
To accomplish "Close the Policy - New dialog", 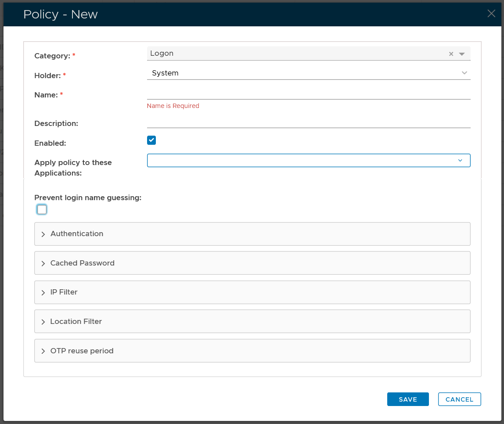I will click(x=491, y=14).
